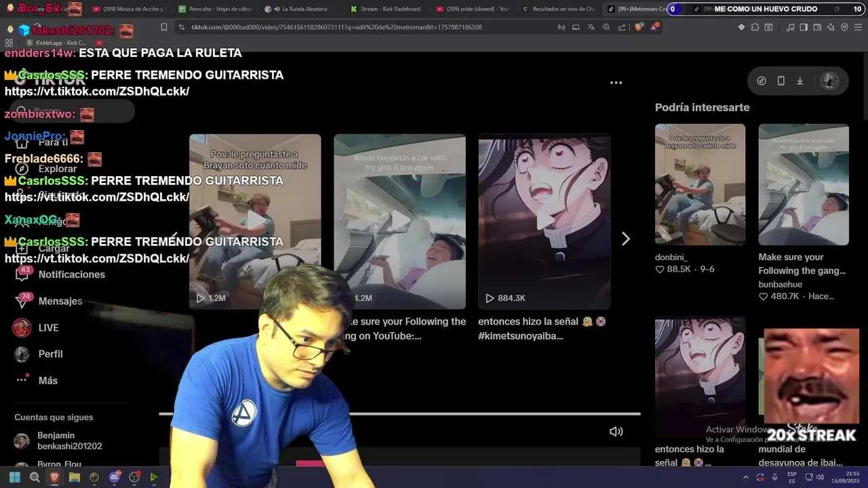
Task: Click TikTok download app icon
Action: point(800,81)
